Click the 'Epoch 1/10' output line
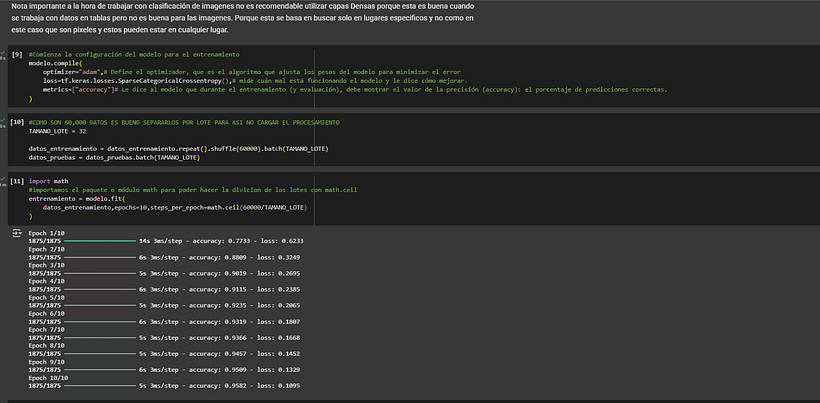This screenshot has width=820, height=403. click(47, 233)
